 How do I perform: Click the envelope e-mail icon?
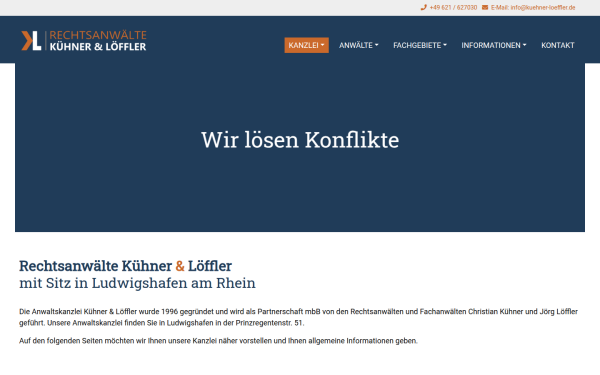[485, 7]
